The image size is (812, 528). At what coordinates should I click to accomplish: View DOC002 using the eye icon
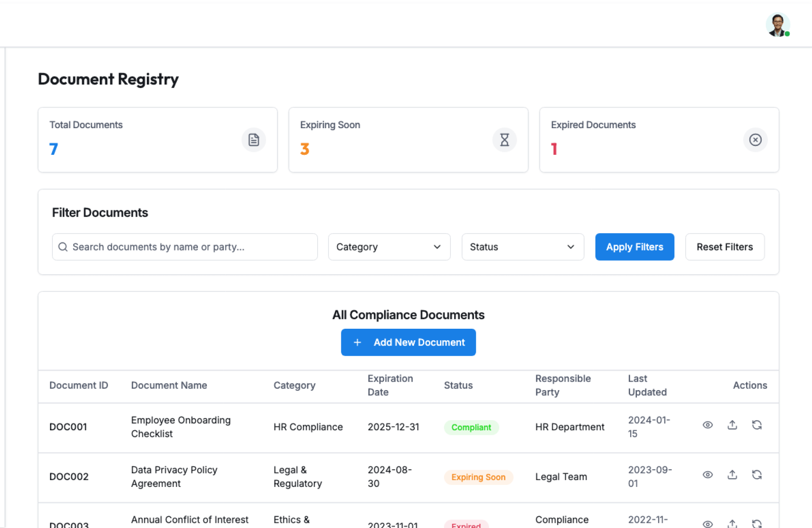[x=708, y=475]
